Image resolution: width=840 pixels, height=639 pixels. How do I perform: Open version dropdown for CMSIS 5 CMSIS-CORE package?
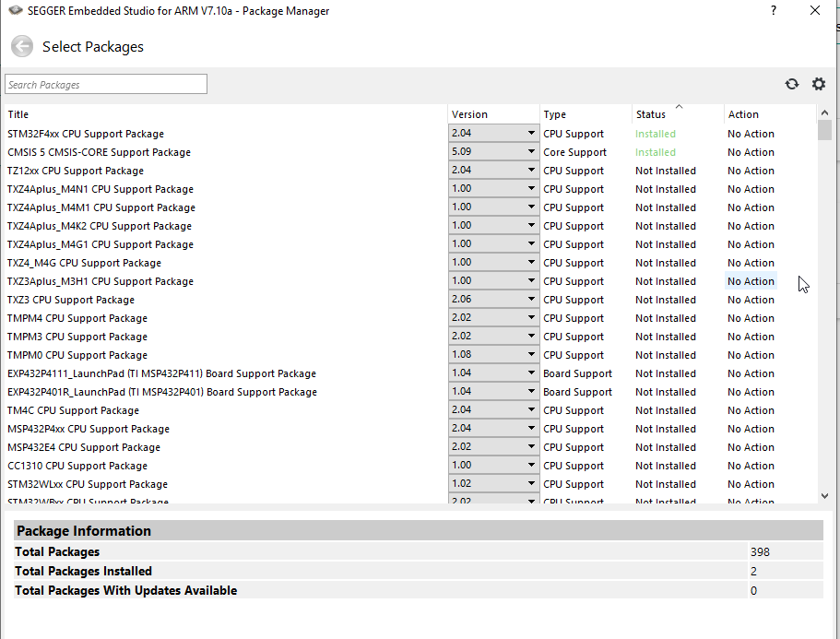pyautogui.click(x=493, y=151)
